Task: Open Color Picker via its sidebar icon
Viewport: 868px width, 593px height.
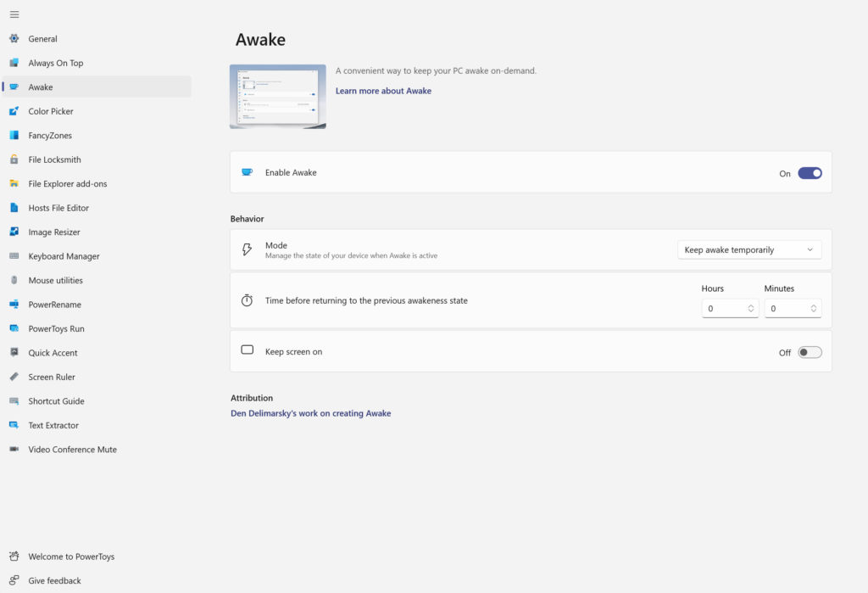Action: (x=14, y=111)
